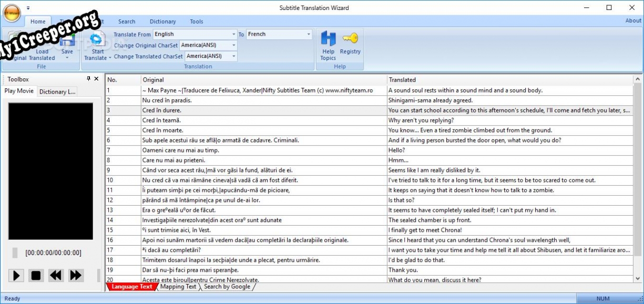This screenshot has height=304, width=644.
Task: Select the Search by Google tab
Action: [x=227, y=287]
